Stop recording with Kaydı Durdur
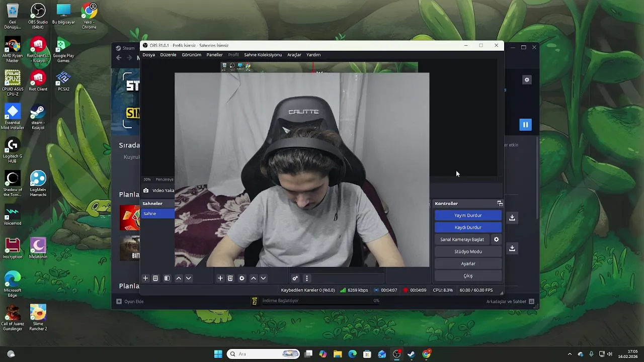644x362 pixels. 468,227
